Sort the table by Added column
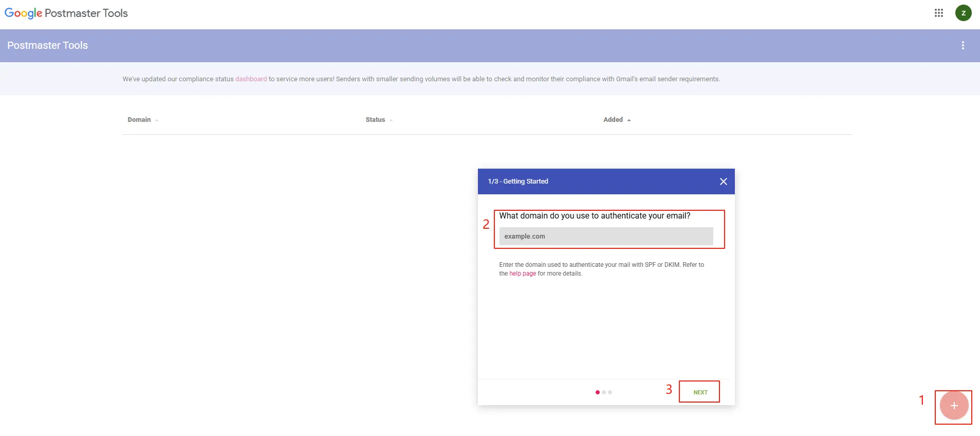980x436 pixels. (x=617, y=120)
